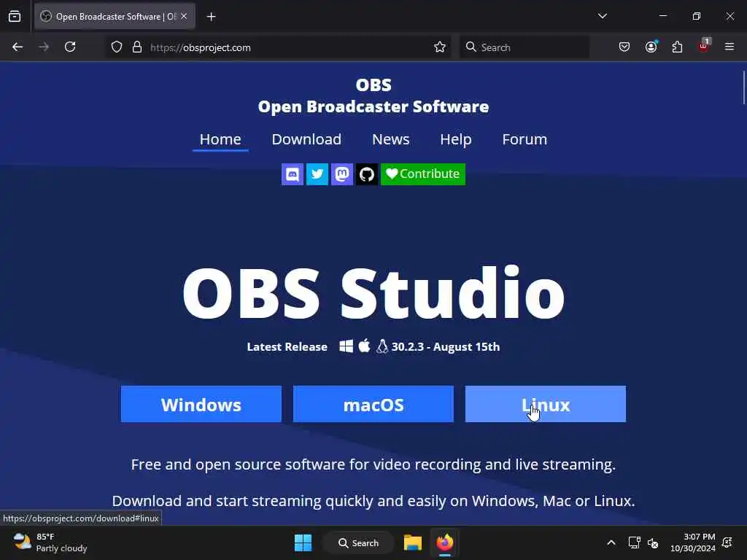Expand the list all tabs chevron
Viewport: 747px width, 560px height.
(x=603, y=16)
